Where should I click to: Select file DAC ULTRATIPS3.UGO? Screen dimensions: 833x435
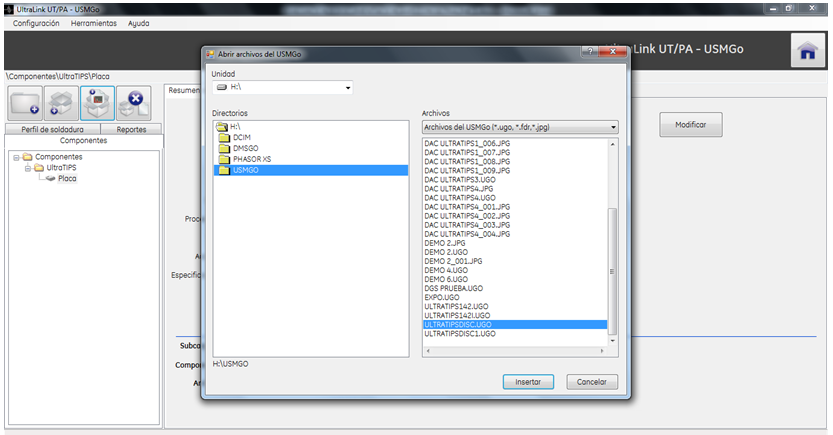click(x=460, y=180)
